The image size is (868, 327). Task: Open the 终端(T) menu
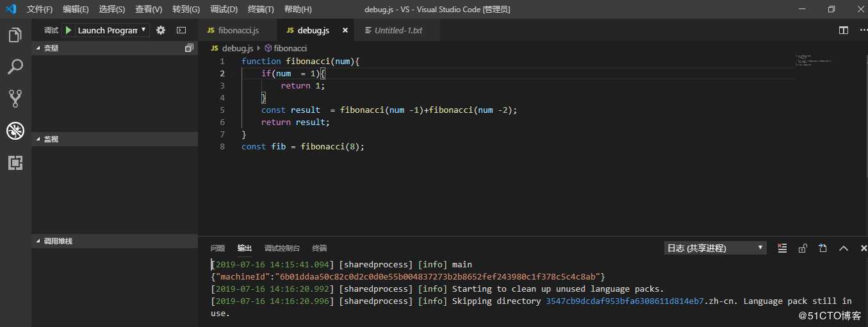(261, 10)
